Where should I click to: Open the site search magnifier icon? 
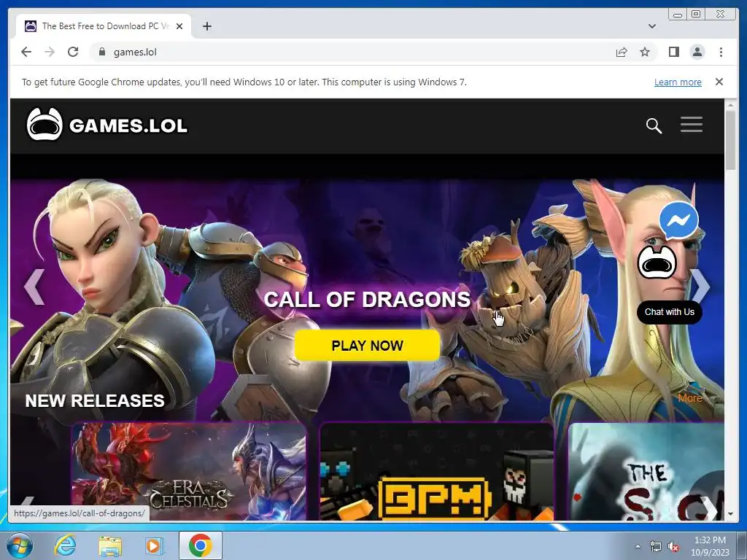point(654,125)
